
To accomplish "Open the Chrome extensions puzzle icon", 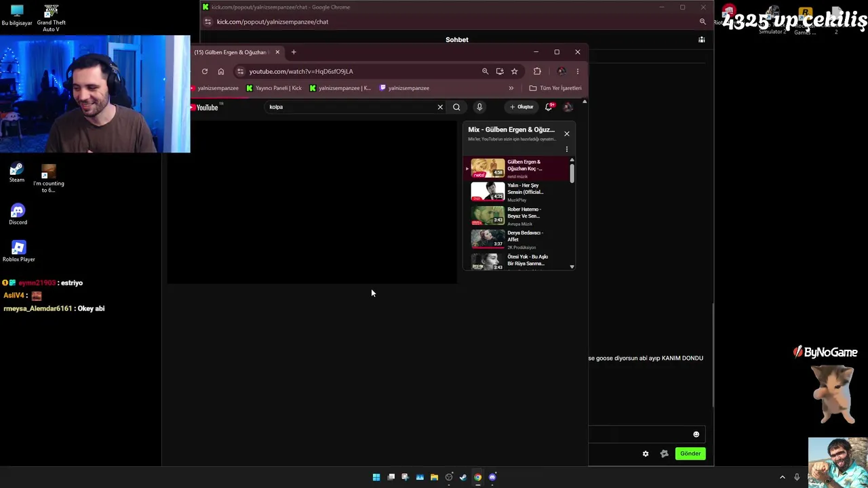I will point(537,71).
